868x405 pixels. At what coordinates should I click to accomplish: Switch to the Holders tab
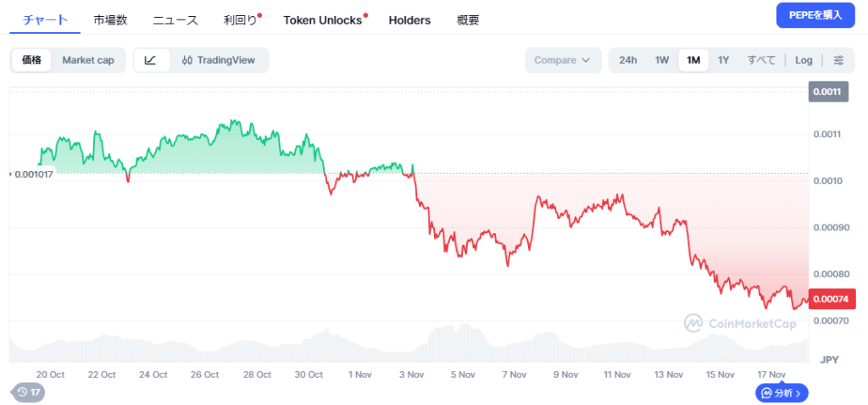tap(409, 19)
